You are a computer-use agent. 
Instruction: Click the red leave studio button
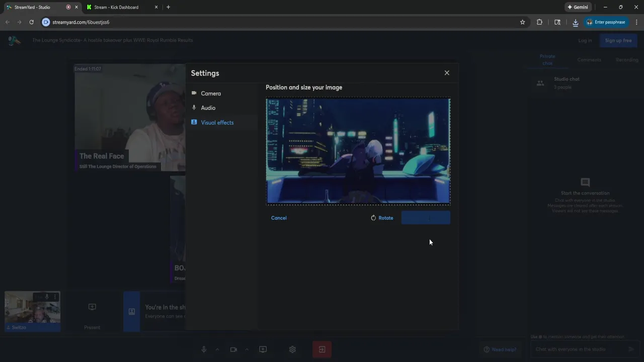322,349
